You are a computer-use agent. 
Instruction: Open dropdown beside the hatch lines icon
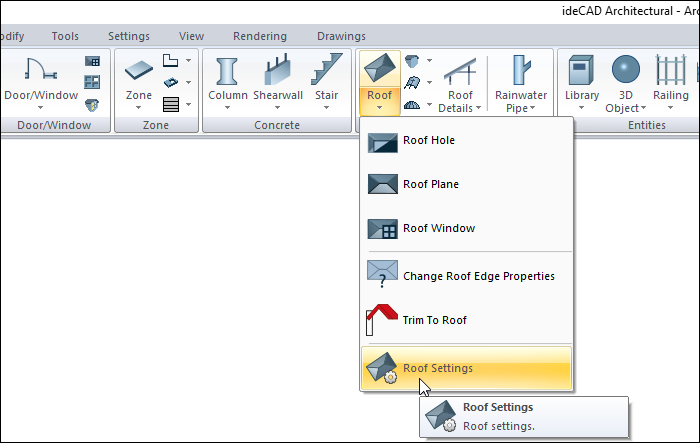click(x=188, y=104)
